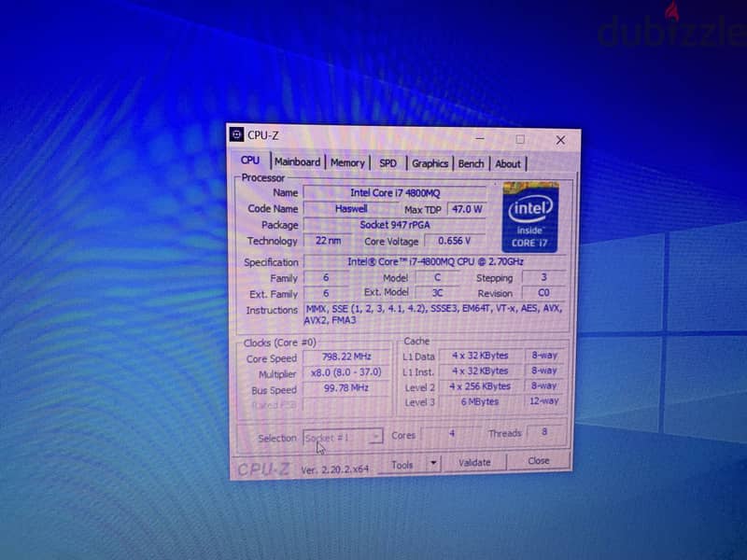Image resolution: width=747 pixels, height=560 pixels.
Task: Open the About tab
Action: click(x=508, y=164)
